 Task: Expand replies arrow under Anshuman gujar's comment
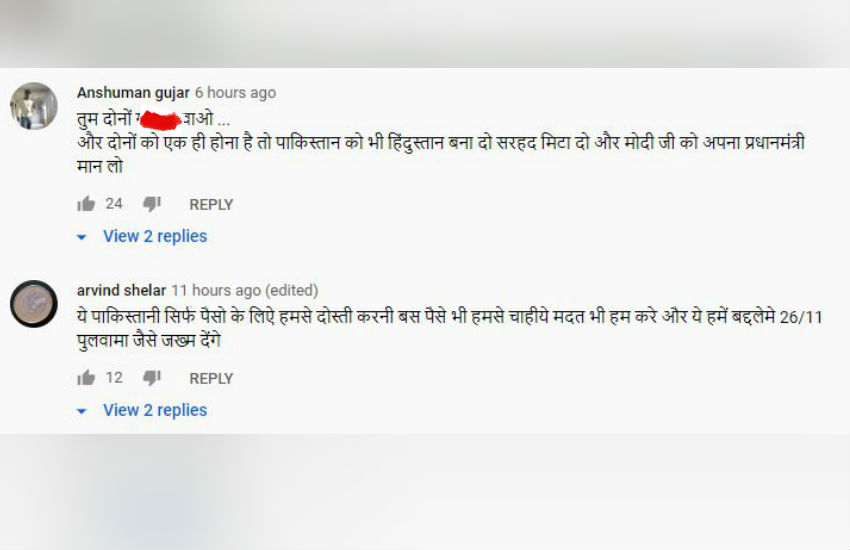coord(81,237)
